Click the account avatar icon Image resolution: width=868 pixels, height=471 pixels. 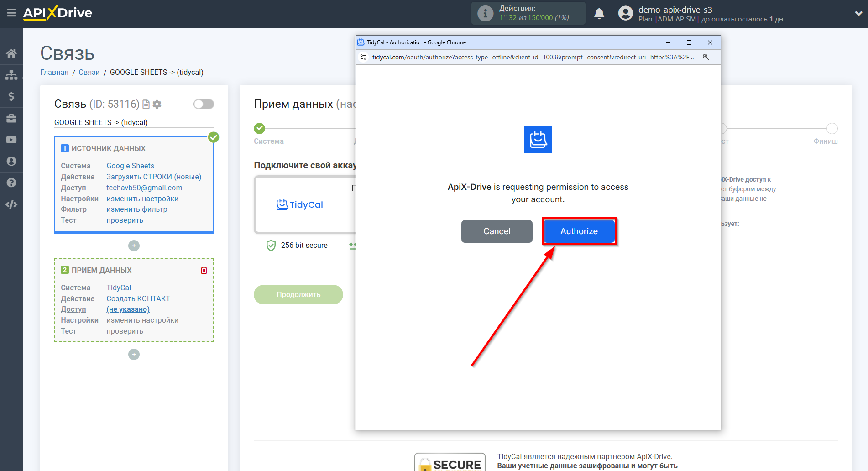click(626, 13)
